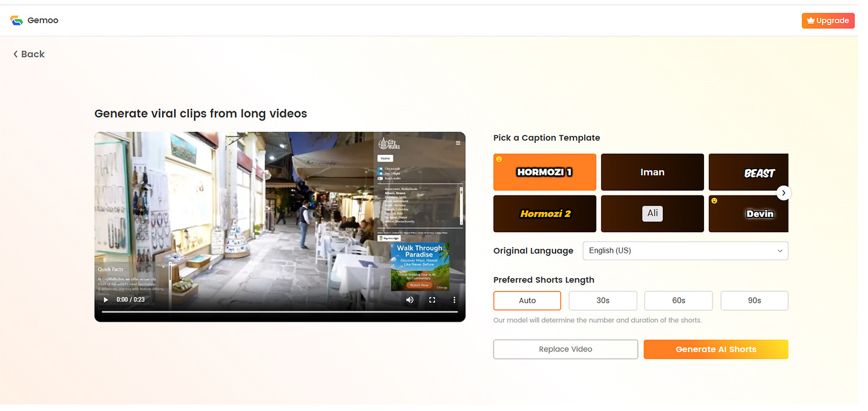Open the Original Language dropdown

coord(685,251)
